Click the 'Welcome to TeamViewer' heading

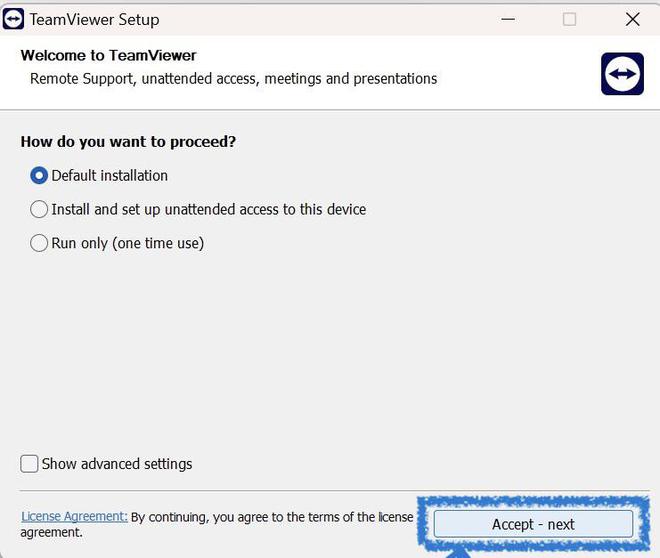pos(109,56)
